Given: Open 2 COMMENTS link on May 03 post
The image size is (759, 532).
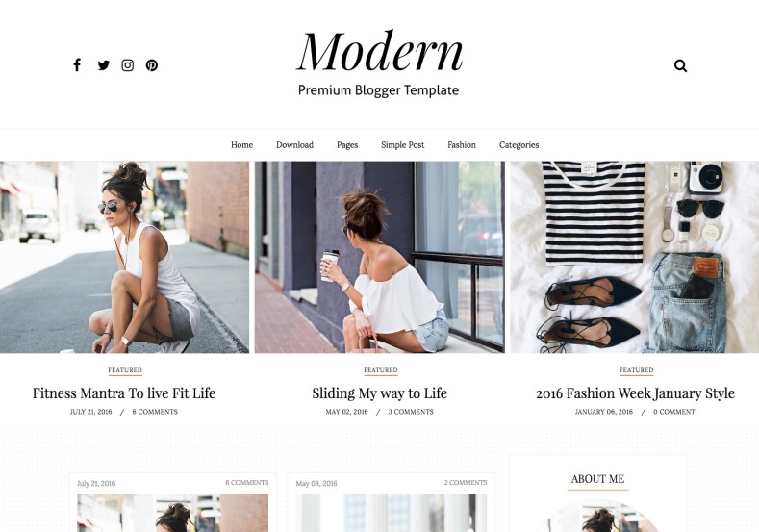Looking at the screenshot, I should pyautogui.click(x=466, y=483).
